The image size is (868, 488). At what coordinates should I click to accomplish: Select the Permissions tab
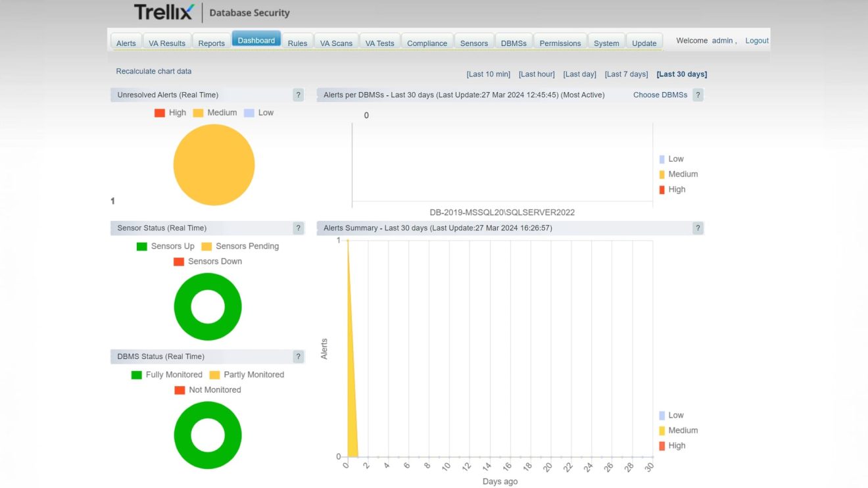point(560,43)
